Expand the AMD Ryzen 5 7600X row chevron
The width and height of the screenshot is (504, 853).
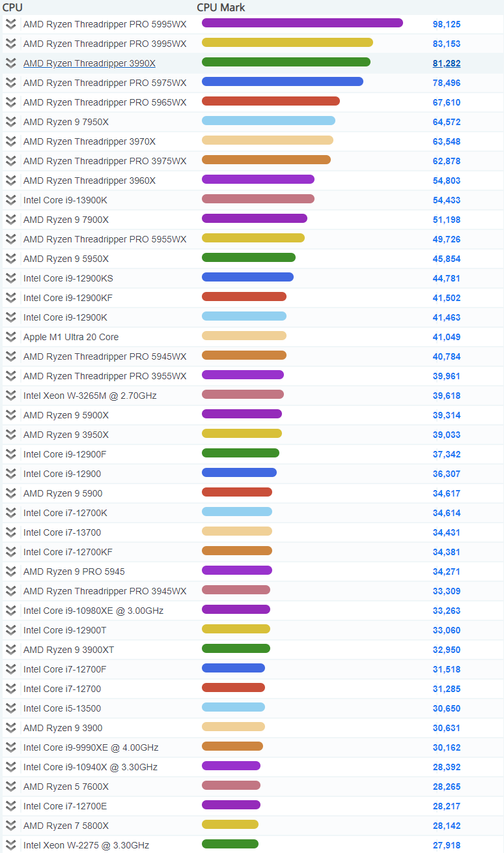pos(10,787)
